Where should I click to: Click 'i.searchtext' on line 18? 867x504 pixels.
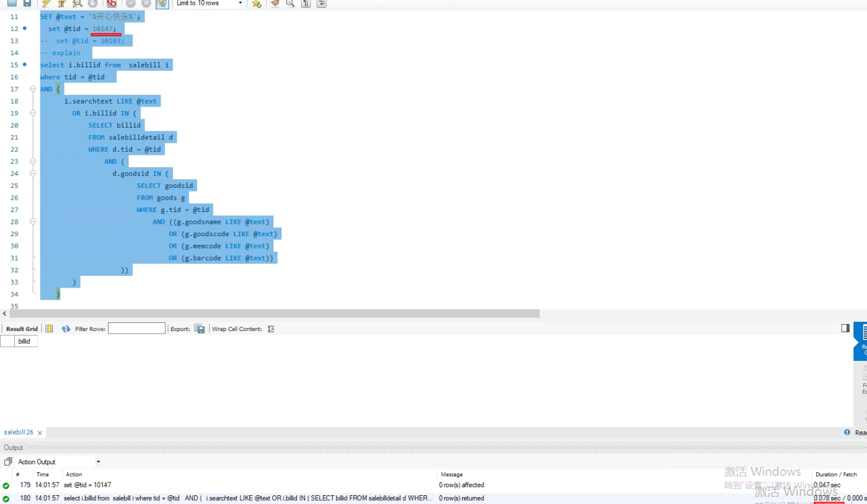88,101
